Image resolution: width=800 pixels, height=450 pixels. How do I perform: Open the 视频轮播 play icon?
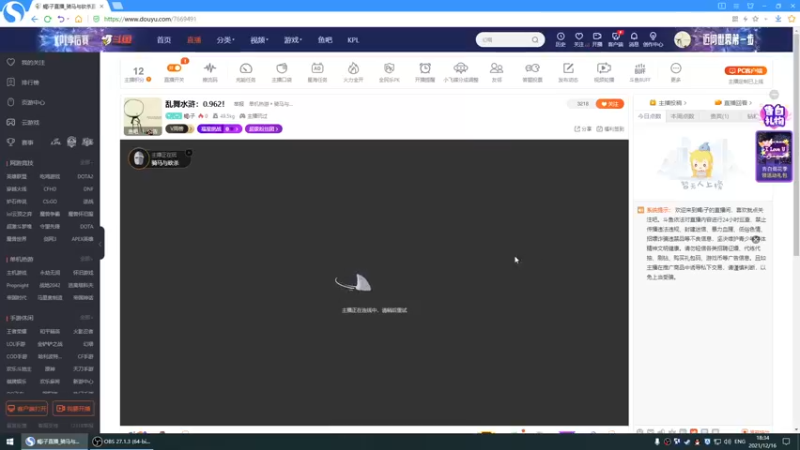(x=604, y=71)
